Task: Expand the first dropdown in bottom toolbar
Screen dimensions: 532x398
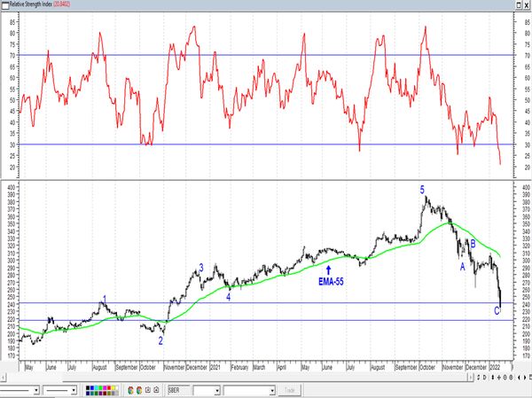Action: [35, 389]
